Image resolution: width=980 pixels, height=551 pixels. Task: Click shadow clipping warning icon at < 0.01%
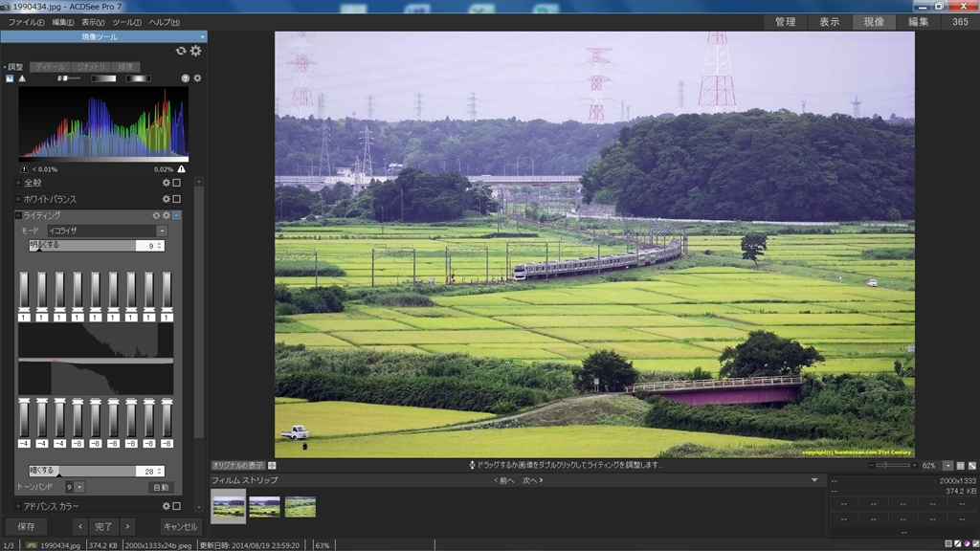[24, 169]
